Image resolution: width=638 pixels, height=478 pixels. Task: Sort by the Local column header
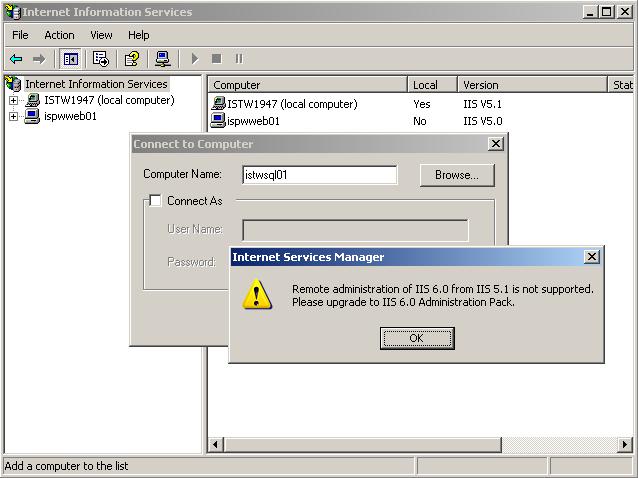pyautogui.click(x=432, y=85)
